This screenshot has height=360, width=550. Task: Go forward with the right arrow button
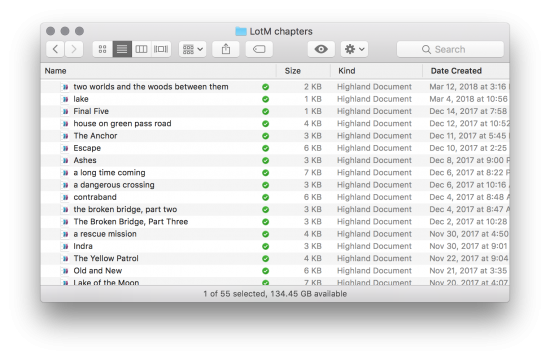point(74,49)
